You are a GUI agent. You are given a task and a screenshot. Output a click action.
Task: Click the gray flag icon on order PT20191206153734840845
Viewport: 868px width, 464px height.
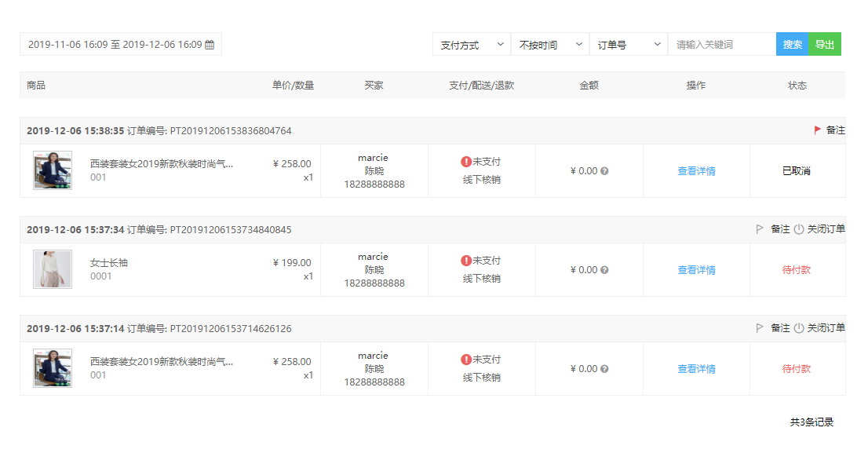(x=760, y=229)
